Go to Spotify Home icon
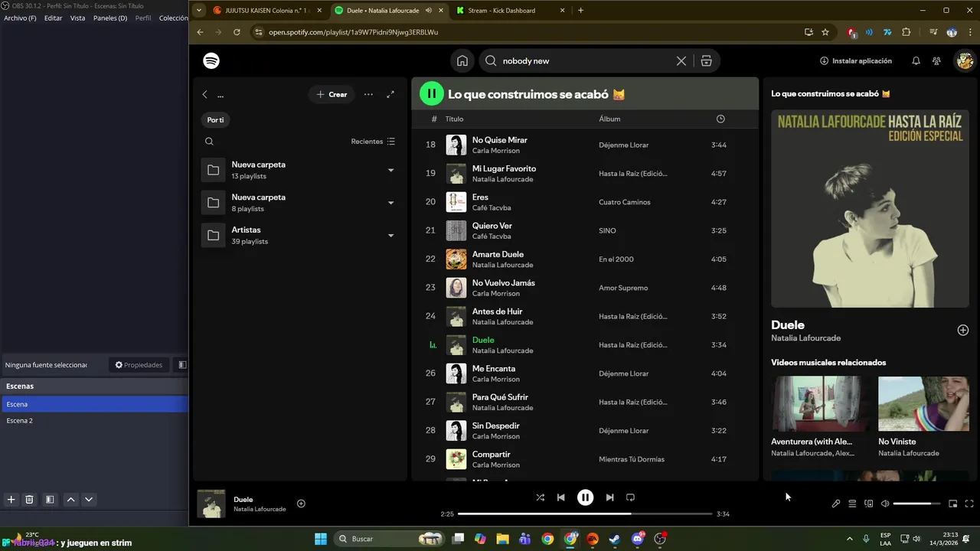980x551 pixels. (x=462, y=60)
